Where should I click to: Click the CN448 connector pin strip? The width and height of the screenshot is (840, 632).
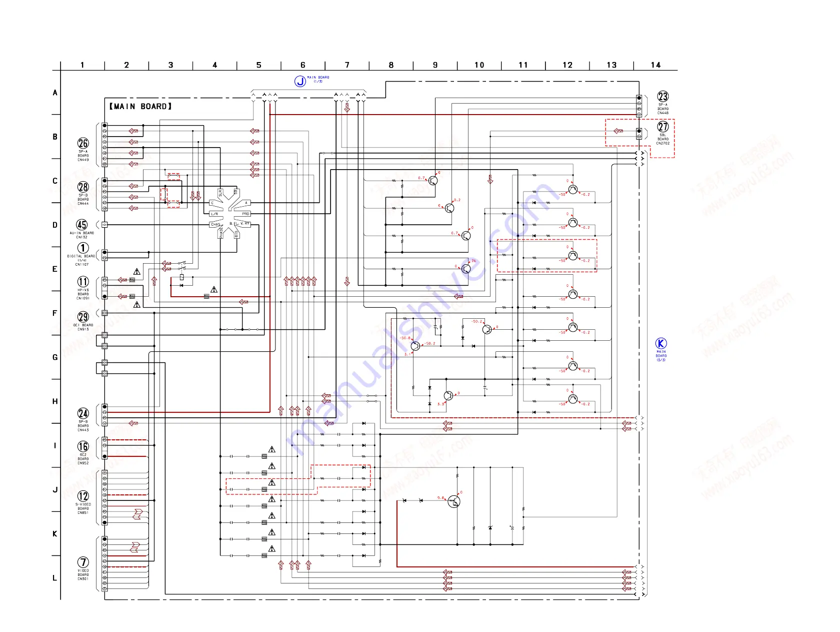tap(639, 106)
